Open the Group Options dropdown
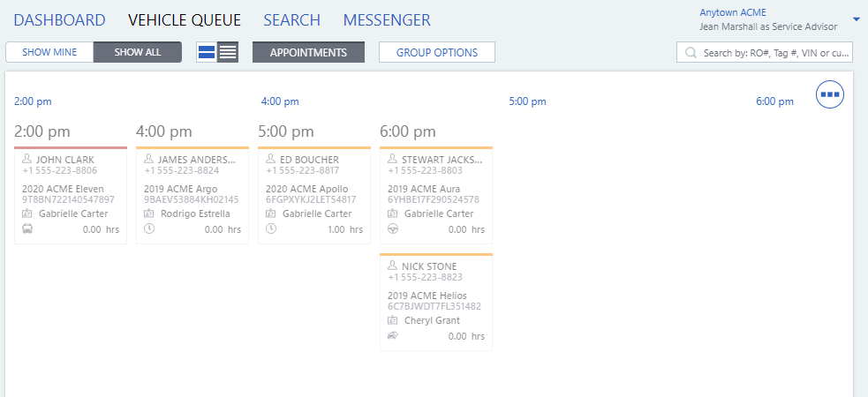Viewport: 868px width, 397px height. 437,52
